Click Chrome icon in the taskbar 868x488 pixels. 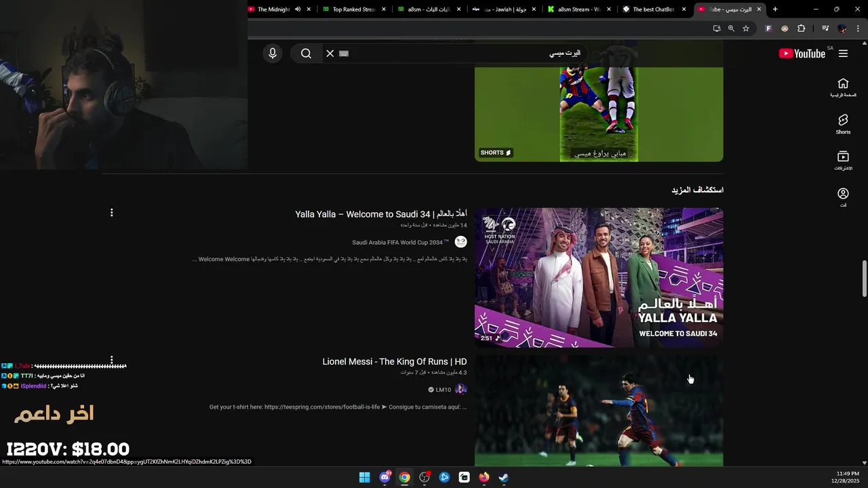coord(404,477)
